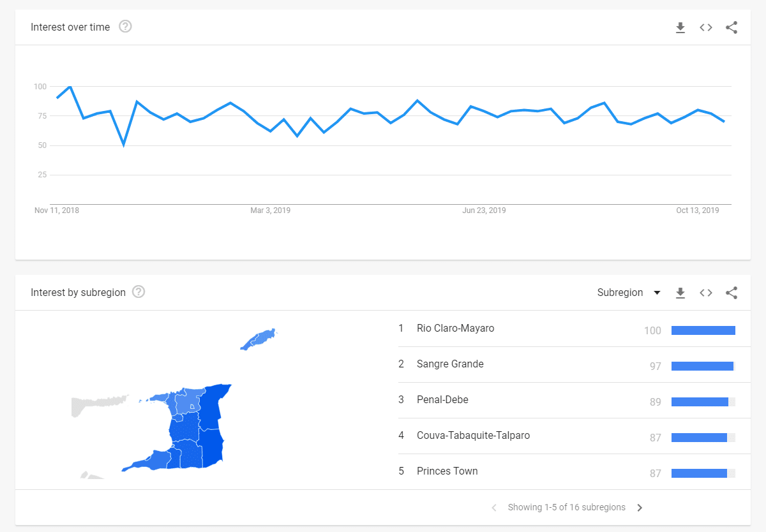The image size is (766, 532).
Task: Choose Couva-Tabaquite-Talparo from the ranking
Action: (x=567, y=436)
